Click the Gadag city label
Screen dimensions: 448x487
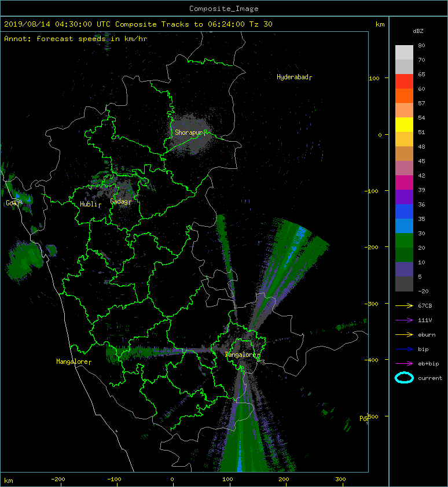[120, 201]
